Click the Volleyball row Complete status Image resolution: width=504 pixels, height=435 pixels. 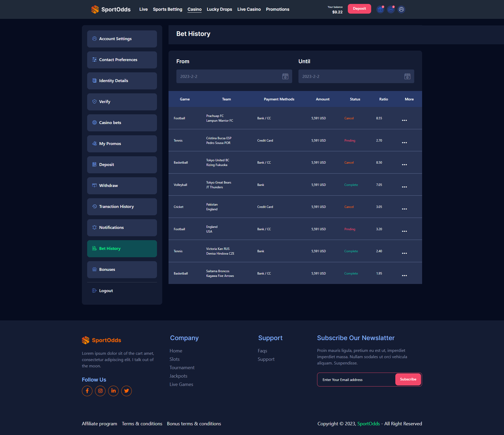point(351,185)
